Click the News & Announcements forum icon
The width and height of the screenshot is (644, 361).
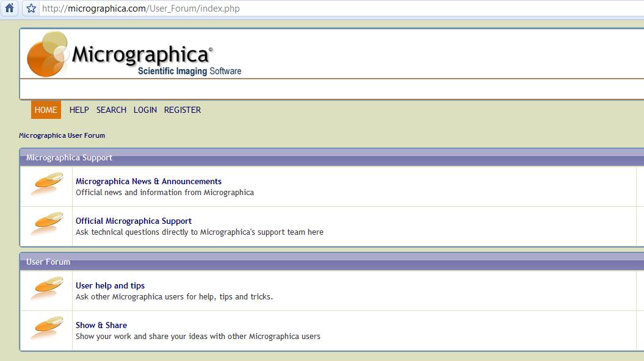click(47, 185)
